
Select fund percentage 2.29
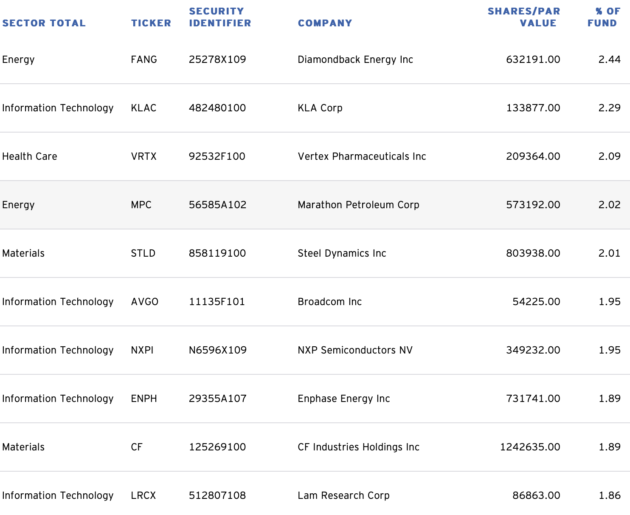tap(610, 108)
